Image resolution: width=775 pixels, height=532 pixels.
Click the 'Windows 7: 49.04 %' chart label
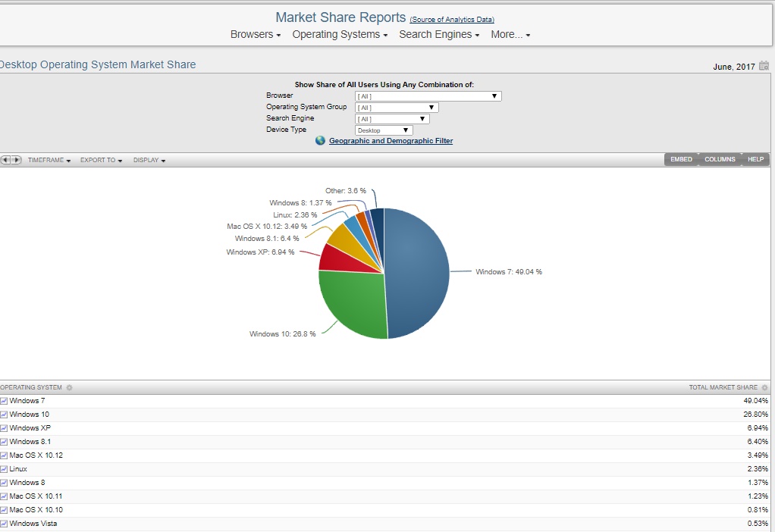pos(509,271)
